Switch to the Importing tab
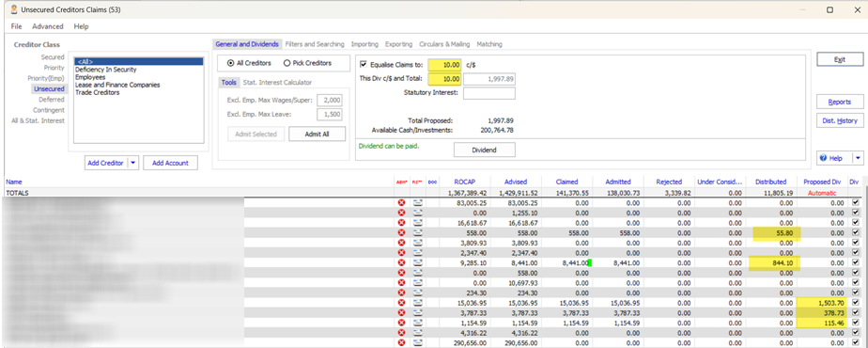868x348 pixels. (x=364, y=44)
